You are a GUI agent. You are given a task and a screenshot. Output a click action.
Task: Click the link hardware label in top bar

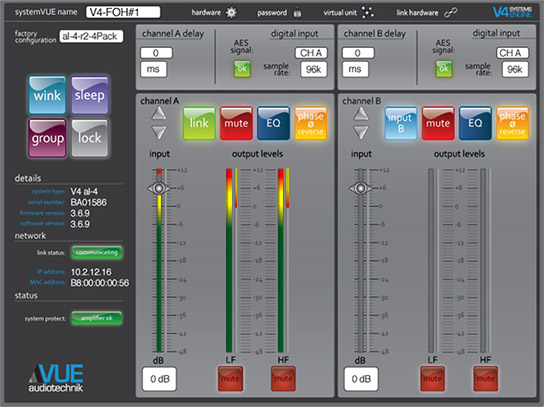pyautogui.click(x=417, y=13)
